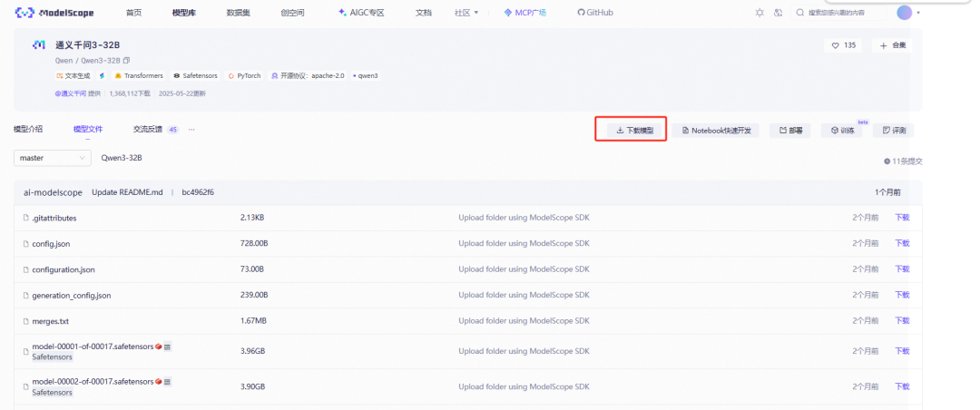Download model-00001-of-00017.safetensors via 下载 link
Image resolution: width=980 pixels, height=410 pixels.
point(902,351)
